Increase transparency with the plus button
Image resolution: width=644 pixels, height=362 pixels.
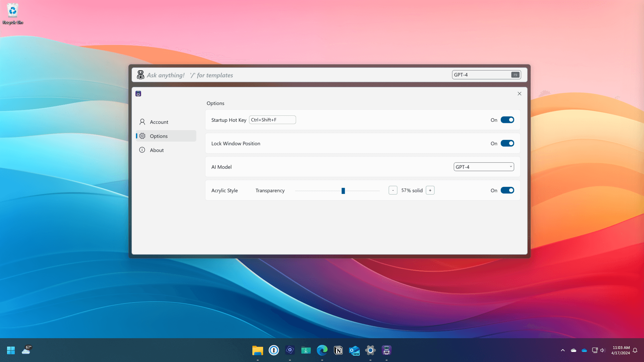pyautogui.click(x=430, y=190)
